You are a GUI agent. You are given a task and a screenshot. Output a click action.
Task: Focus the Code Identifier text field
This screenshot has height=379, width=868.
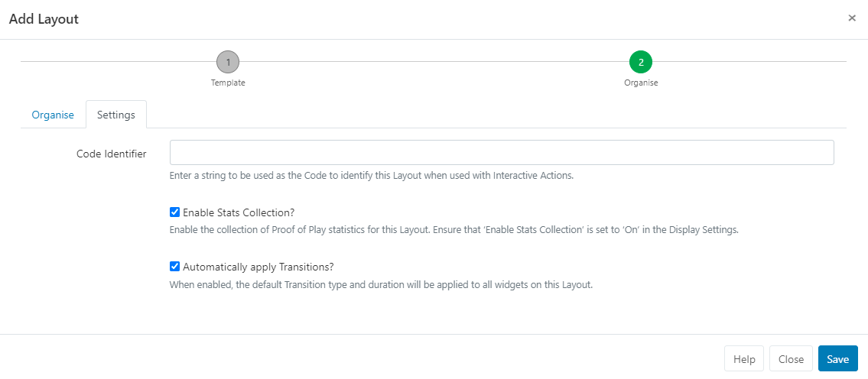point(501,153)
